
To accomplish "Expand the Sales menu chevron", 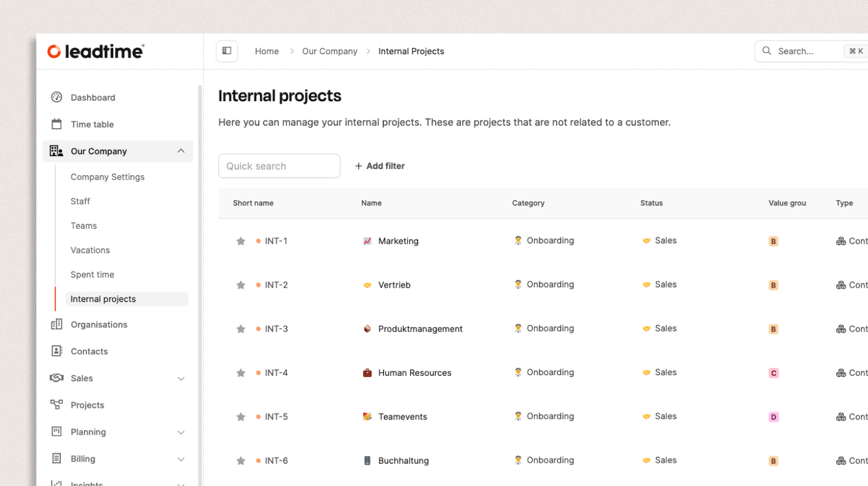I will [181, 379].
